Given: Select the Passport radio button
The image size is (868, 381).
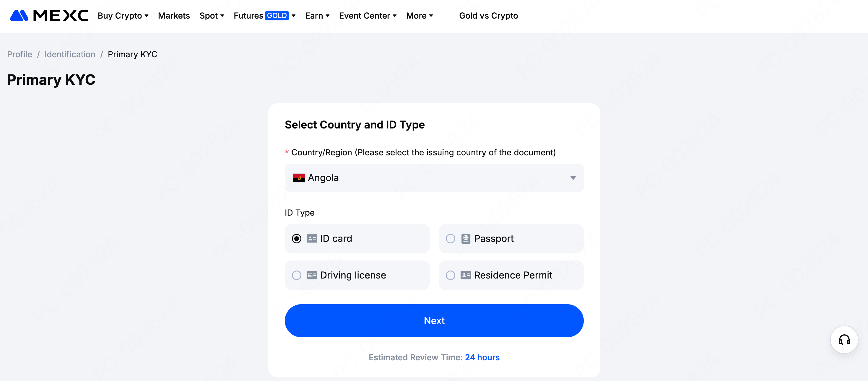Looking at the screenshot, I should click(x=451, y=239).
